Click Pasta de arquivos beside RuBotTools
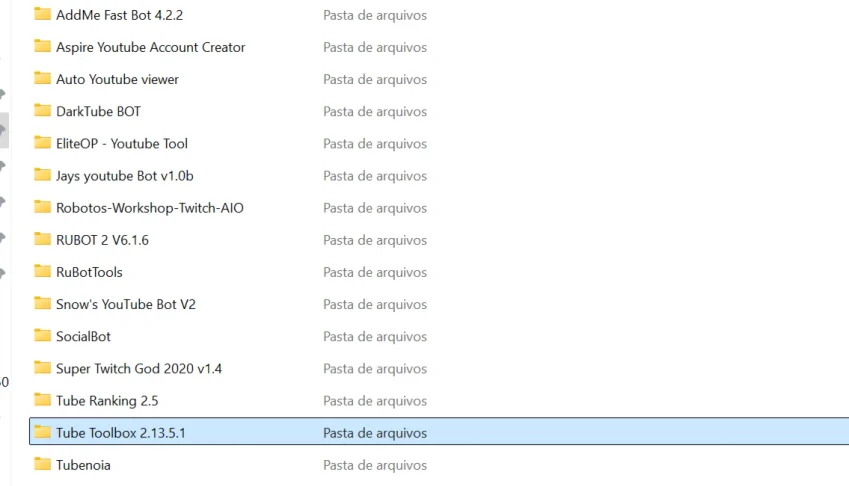The height and width of the screenshot is (486, 849). coord(375,272)
